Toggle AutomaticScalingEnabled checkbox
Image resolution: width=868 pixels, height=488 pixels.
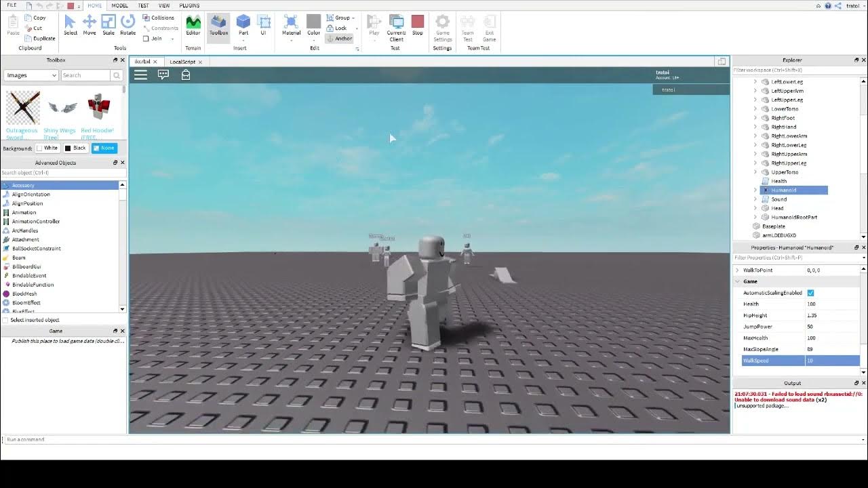tap(810, 293)
